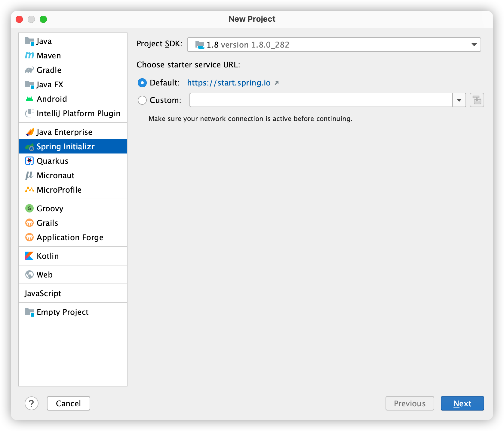Click the Micronaut mu icon

(x=29, y=175)
